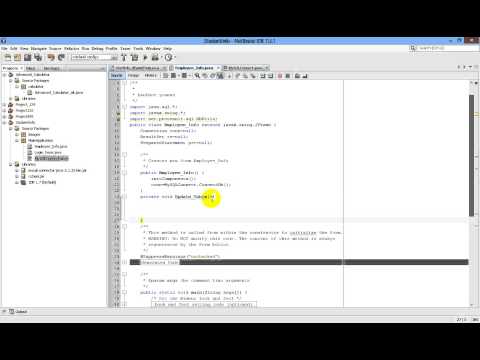Collapse the code fold at Update_Table method
This screenshot has height=360, width=480.
[125, 197]
